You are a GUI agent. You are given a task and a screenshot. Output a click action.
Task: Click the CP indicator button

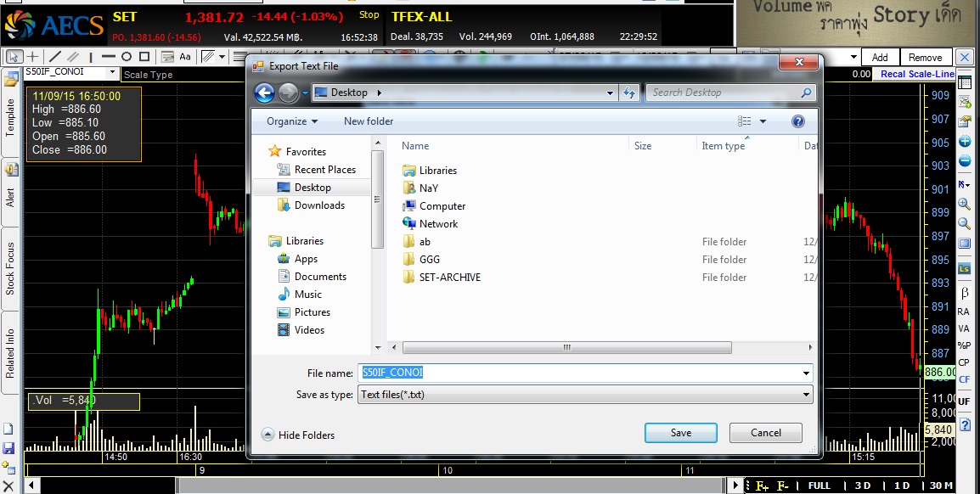click(964, 362)
